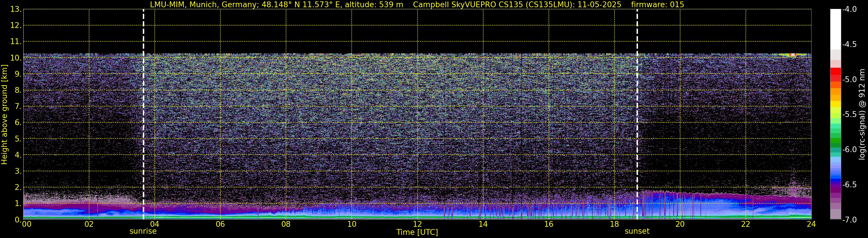Click the sunset dashed white line

(x=637, y=115)
